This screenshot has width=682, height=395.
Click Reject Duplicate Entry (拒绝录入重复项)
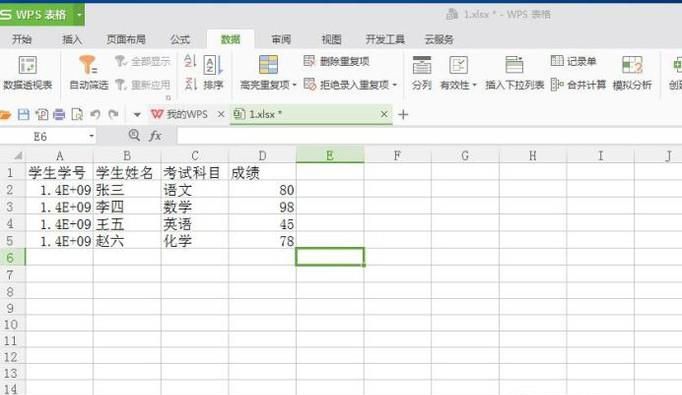(346, 84)
